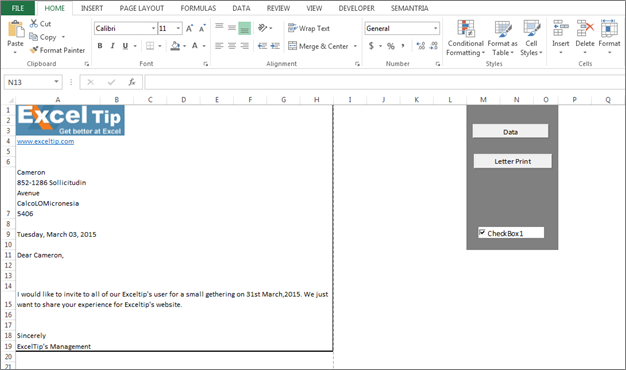626x370 pixels.
Task: Click the Paste clipboard icon
Action: (16, 29)
